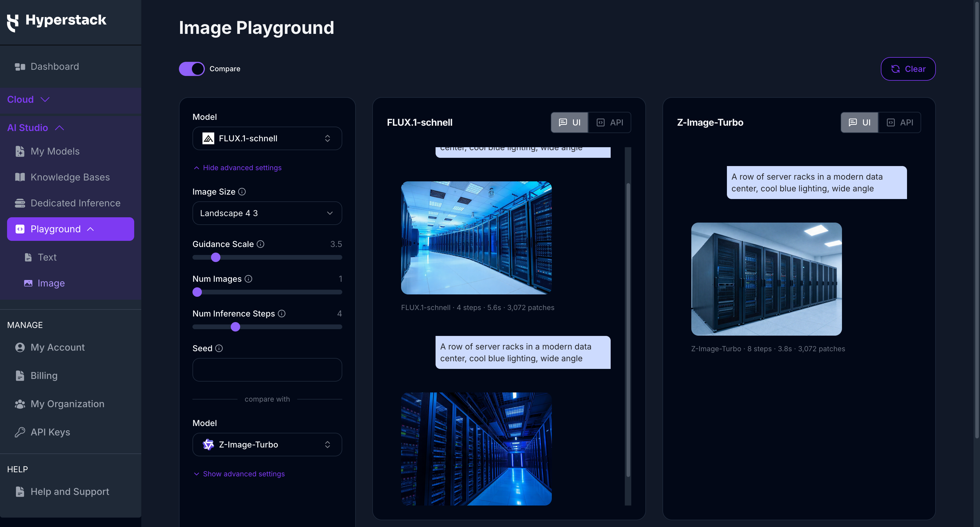Open the dark blue corridor FLUX image
The width and height of the screenshot is (980, 527).
[x=476, y=449]
